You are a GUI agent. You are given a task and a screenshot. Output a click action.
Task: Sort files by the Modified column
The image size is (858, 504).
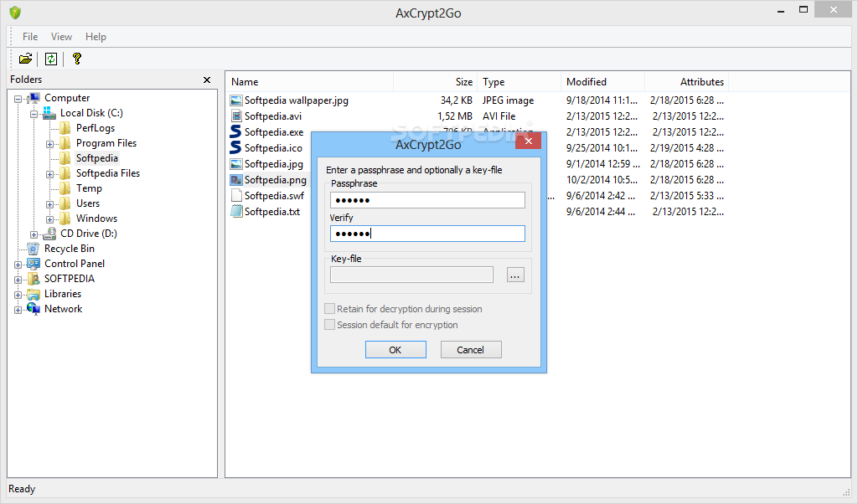(x=603, y=82)
